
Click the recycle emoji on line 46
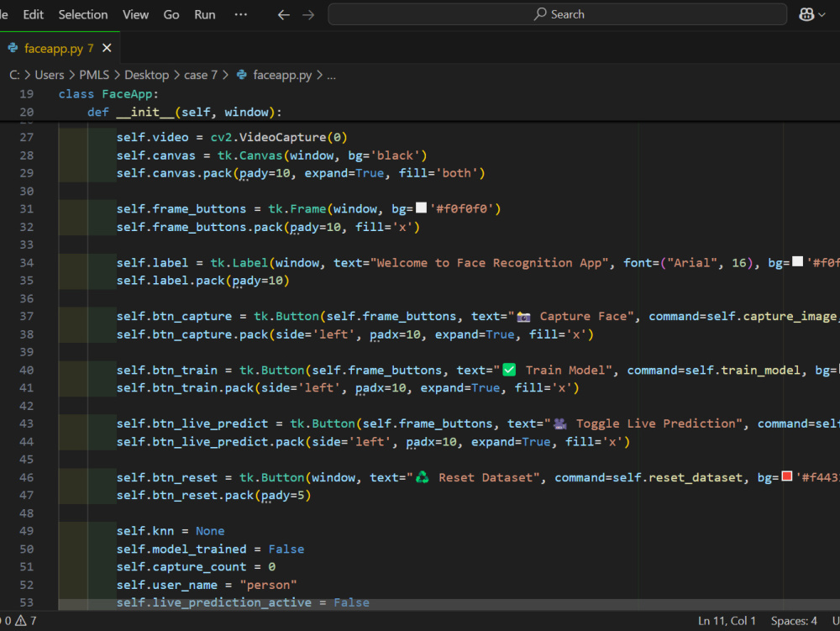tap(423, 477)
